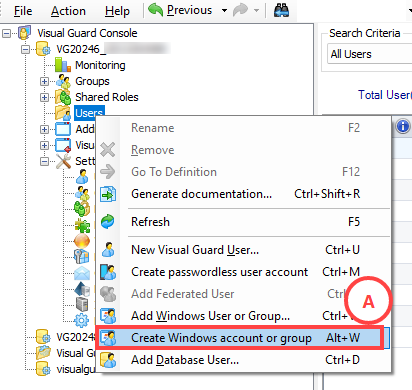This screenshot has width=412, height=390.
Task: Click the Users folder icon
Action: (63, 113)
